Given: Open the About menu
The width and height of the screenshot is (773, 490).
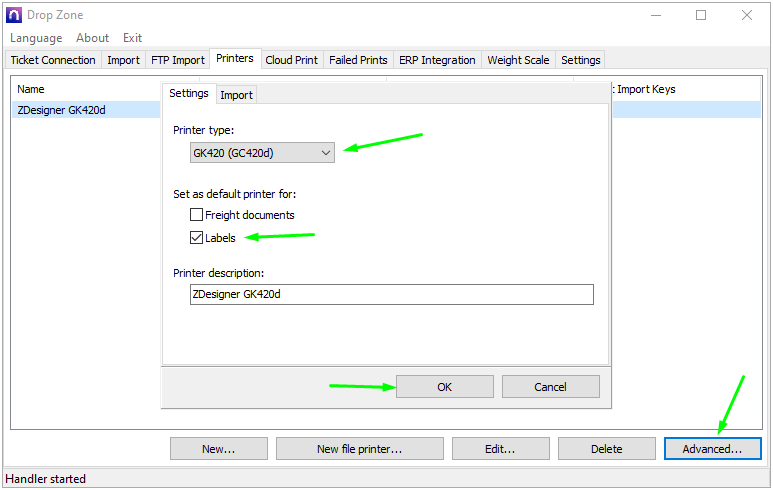Looking at the screenshot, I should pyautogui.click(x=92, y=38).
